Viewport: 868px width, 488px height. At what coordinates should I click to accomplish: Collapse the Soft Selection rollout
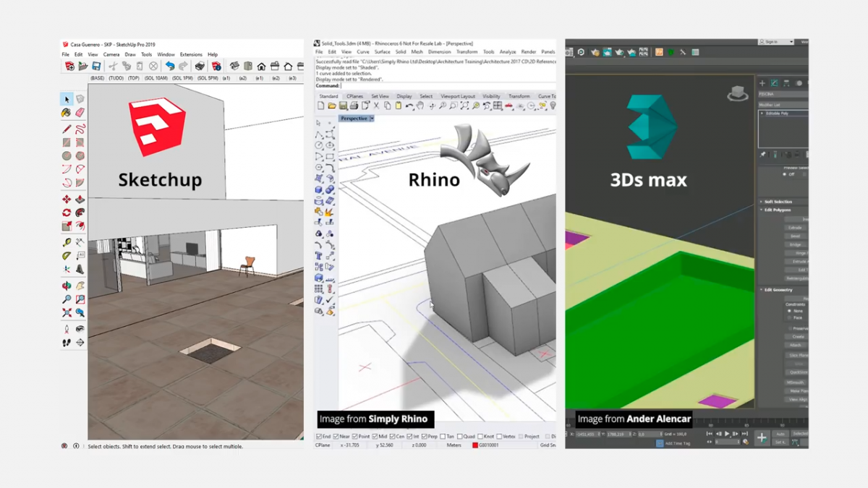pyautogui.click(x=778, y=202)
